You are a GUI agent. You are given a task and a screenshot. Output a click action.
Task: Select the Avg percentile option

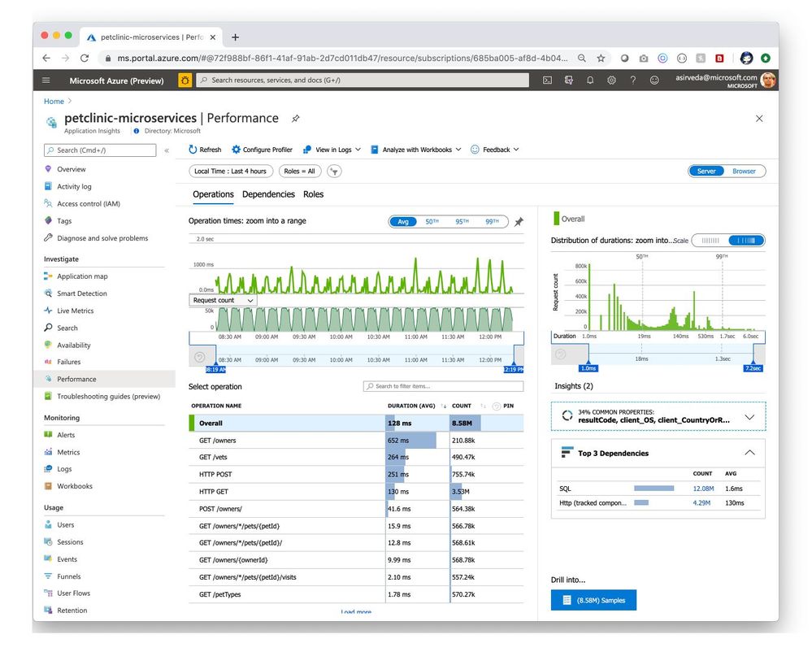403,222
